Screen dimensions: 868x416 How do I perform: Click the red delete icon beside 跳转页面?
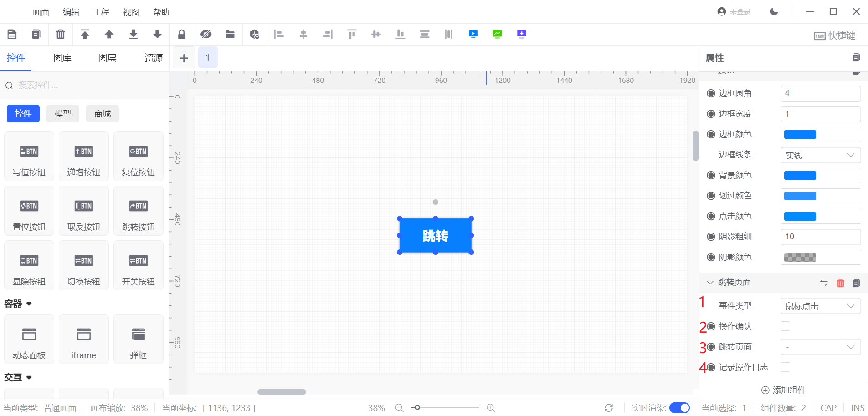(x=840, y=283)
